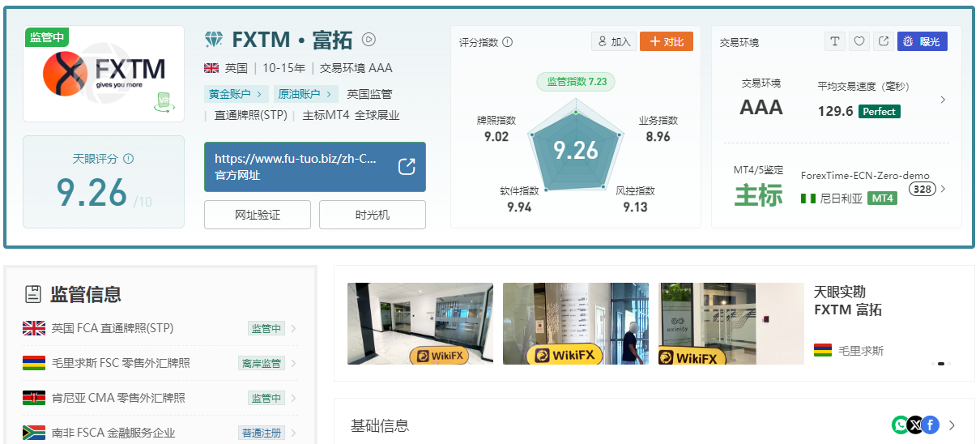
Task: Click the 牌照指数 9.02 value
Action: click(x=496, y=136)
